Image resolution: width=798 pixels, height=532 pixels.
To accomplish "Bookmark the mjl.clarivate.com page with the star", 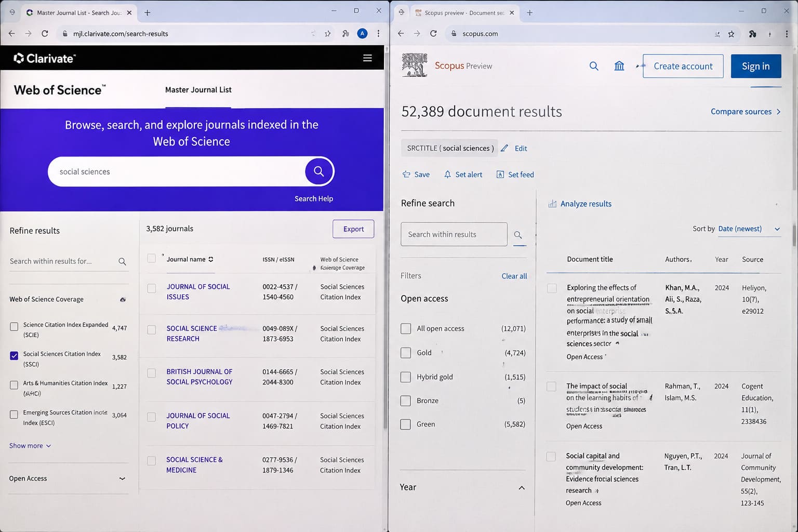I will (328, 34).
